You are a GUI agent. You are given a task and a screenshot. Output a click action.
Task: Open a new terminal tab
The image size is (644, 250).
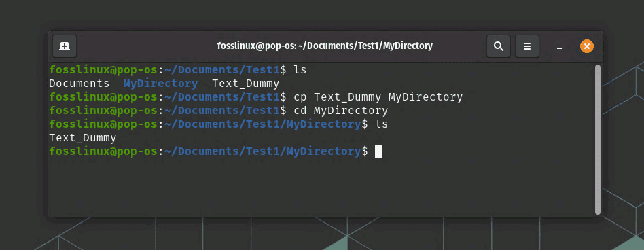pos(65,46)
